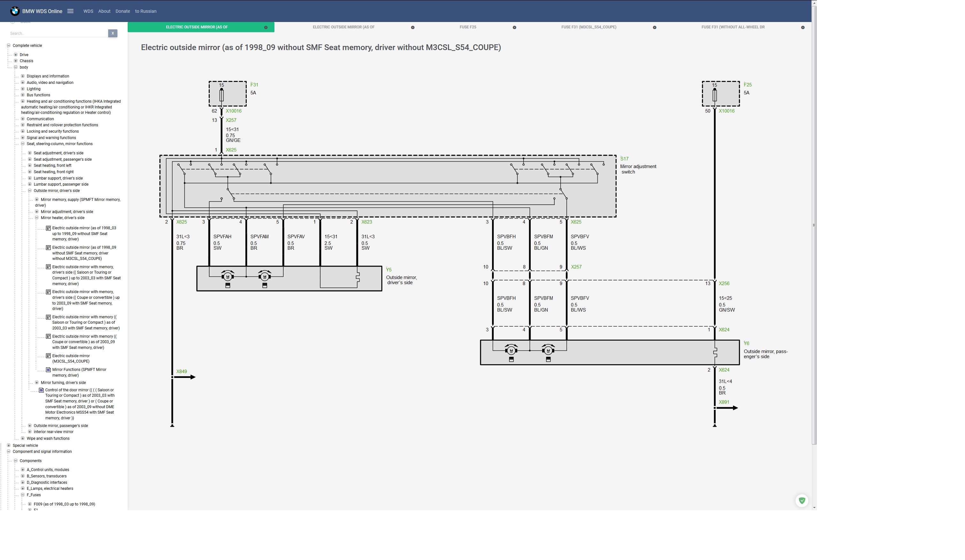965x560 pixels.
Task: Expand the Lighting tree node
Action: (23, 89)
